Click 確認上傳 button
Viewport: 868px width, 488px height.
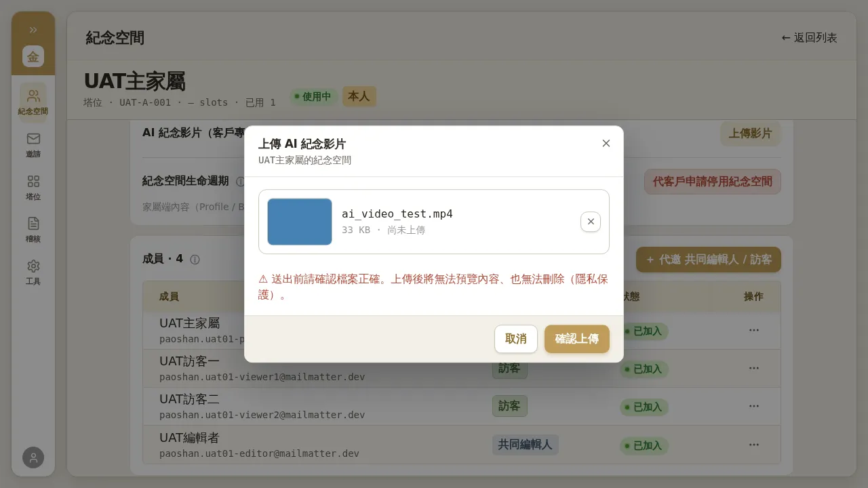tap(577, 339)
